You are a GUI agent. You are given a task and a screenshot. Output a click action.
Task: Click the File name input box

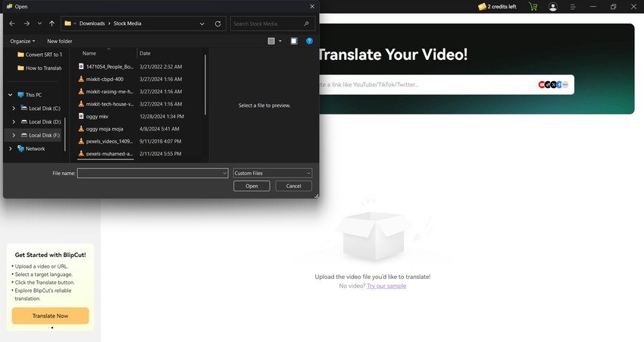[152, 173]
